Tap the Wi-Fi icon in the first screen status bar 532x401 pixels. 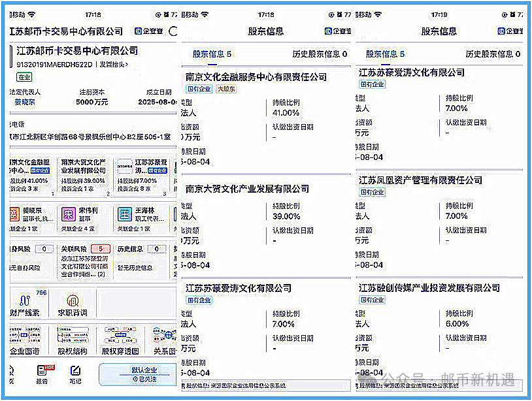(31, 14)
